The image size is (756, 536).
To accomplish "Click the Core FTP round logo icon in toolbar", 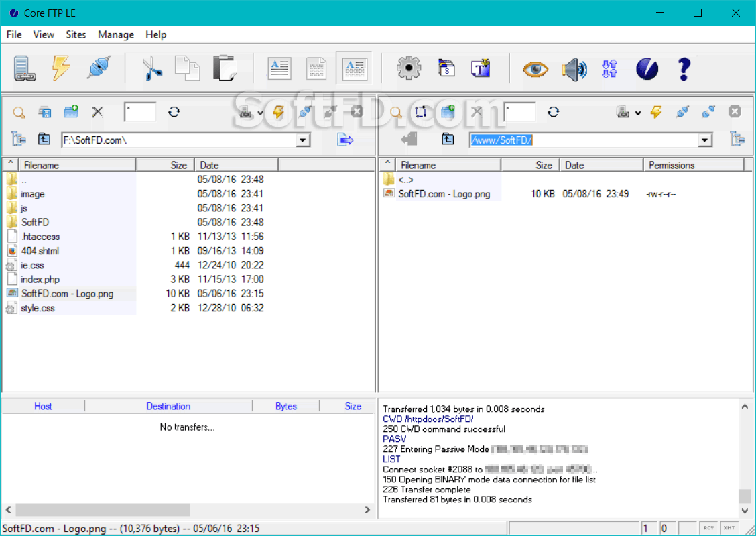I will 647,68.
